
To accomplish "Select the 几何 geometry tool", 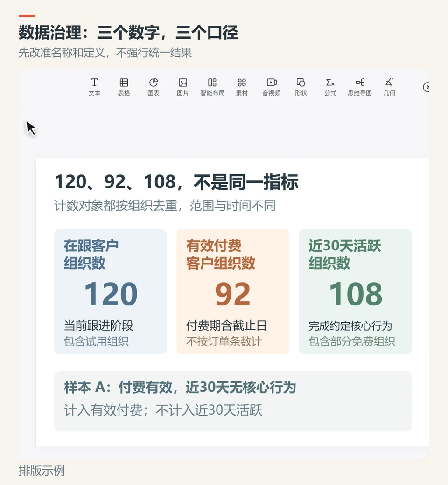I will pos(389,87).
